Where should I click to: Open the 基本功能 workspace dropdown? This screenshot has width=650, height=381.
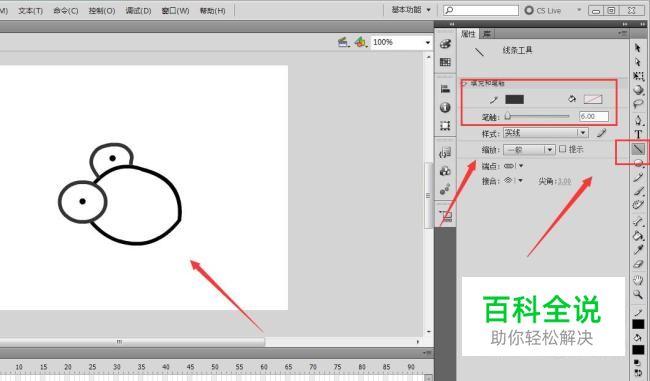(x=411, y=10)
